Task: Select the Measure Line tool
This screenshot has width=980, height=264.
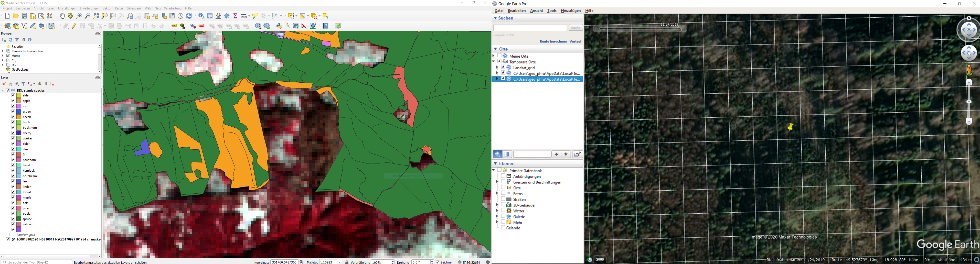Action: [243, 16]
